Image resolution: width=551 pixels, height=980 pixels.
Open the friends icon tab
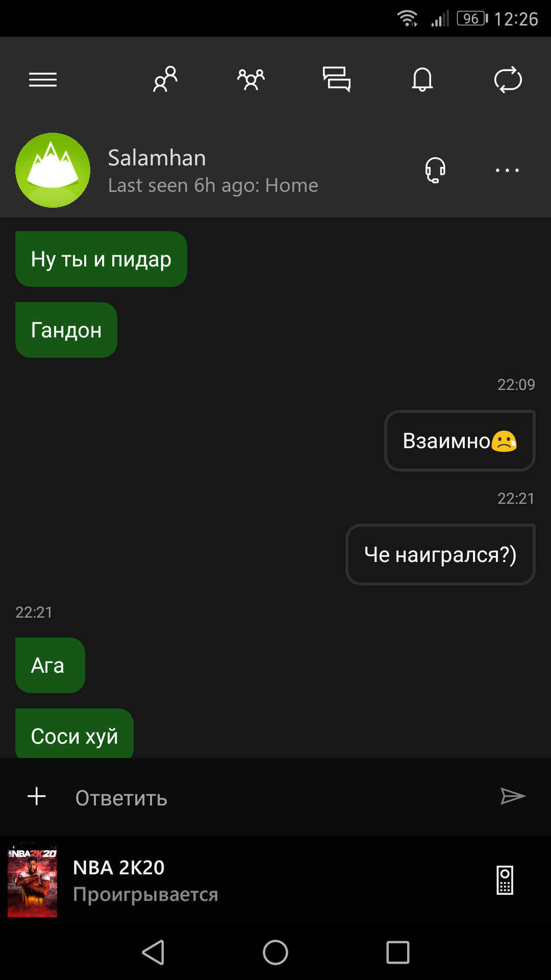click(x=165, y=80)
